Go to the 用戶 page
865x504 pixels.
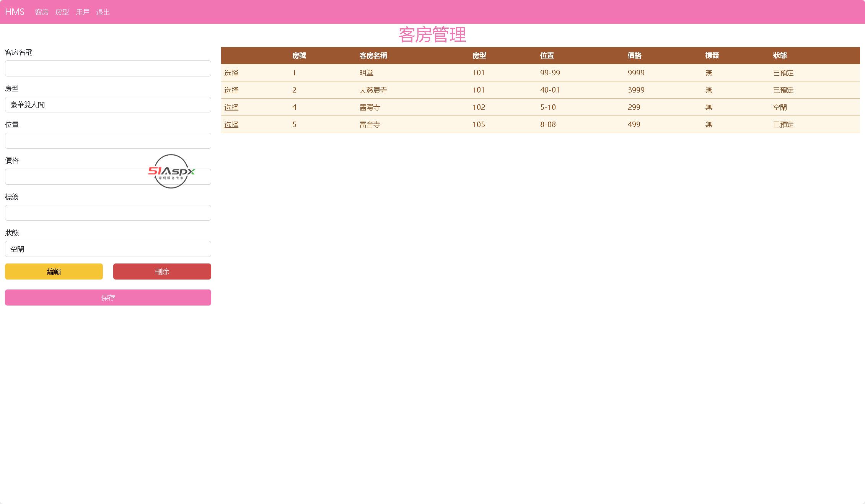pyautogui.click(x=83, y=12)
